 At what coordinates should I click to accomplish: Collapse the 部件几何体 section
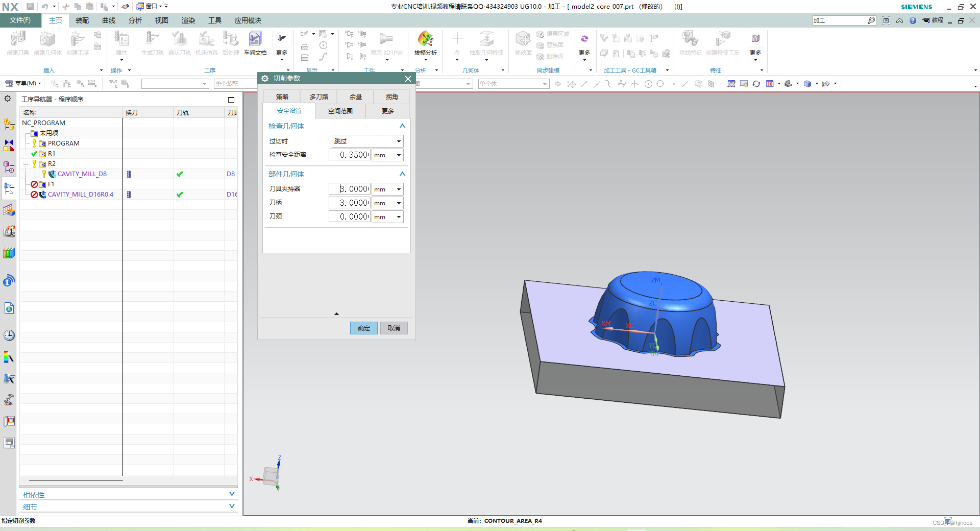click(402, 174)
